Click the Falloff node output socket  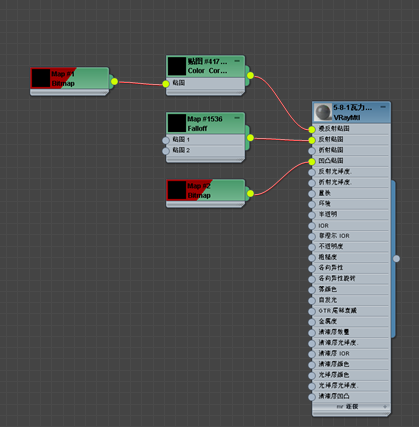[x=250, y=138]
